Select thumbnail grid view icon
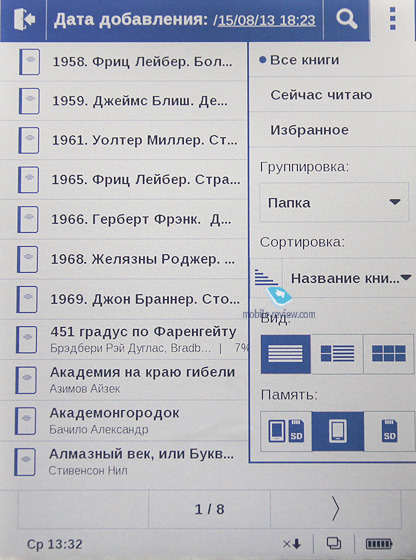416x560 pixels. click(x=389, y=354)
